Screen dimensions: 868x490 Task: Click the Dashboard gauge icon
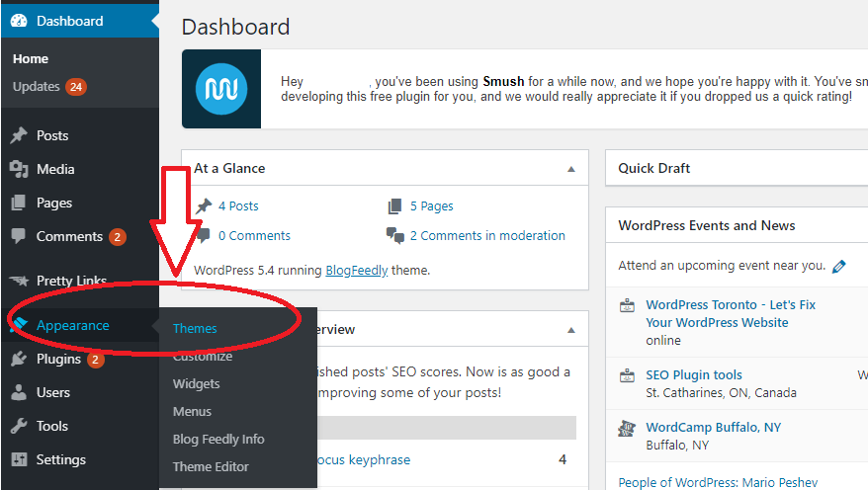(19, 21)
